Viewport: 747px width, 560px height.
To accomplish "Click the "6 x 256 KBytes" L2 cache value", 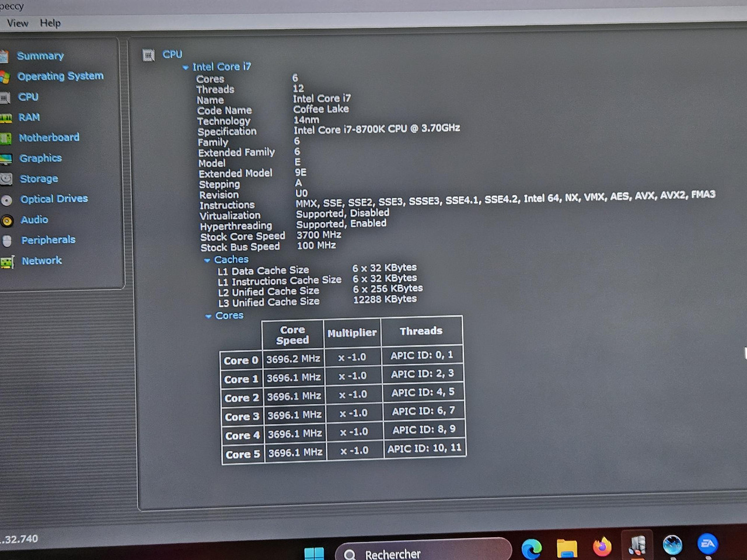I will pyautogui.click(x=388, y=289).
